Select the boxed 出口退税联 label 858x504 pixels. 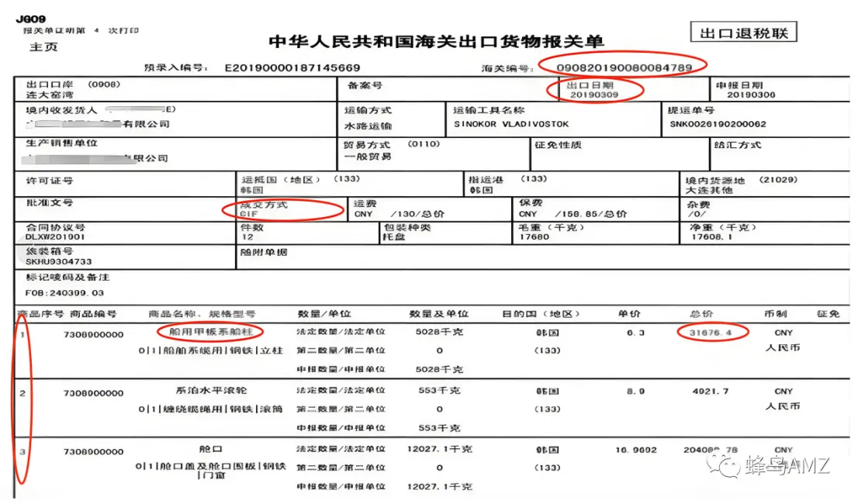744,33
